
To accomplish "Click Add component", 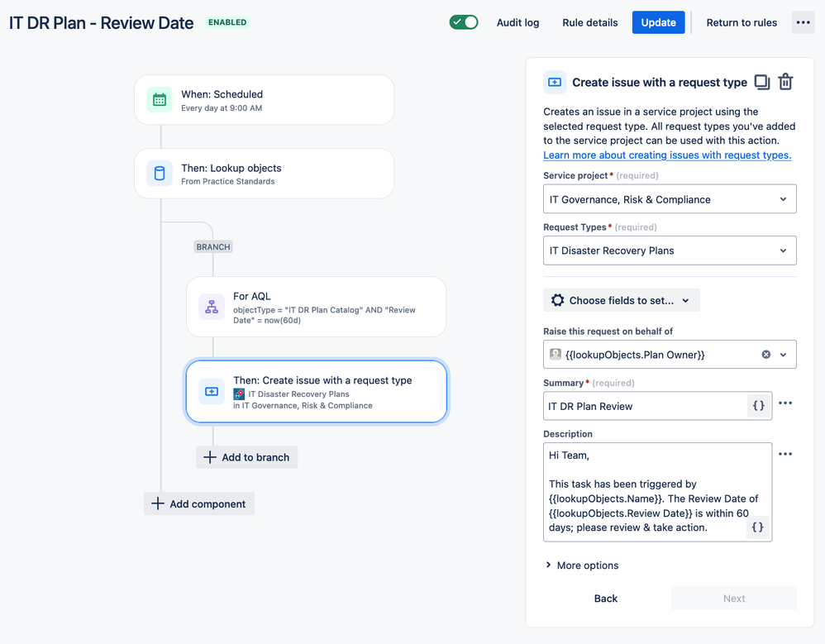I will click(199, 503).
